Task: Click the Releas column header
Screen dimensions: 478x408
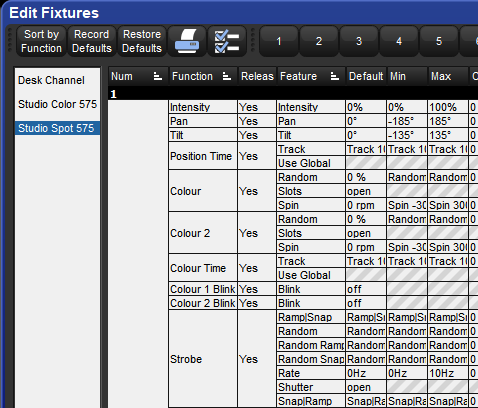Action: [x=257, y=77]
